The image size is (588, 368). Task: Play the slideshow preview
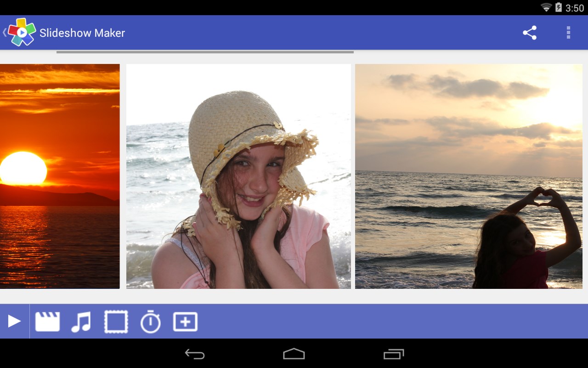[x=14, y=322]
